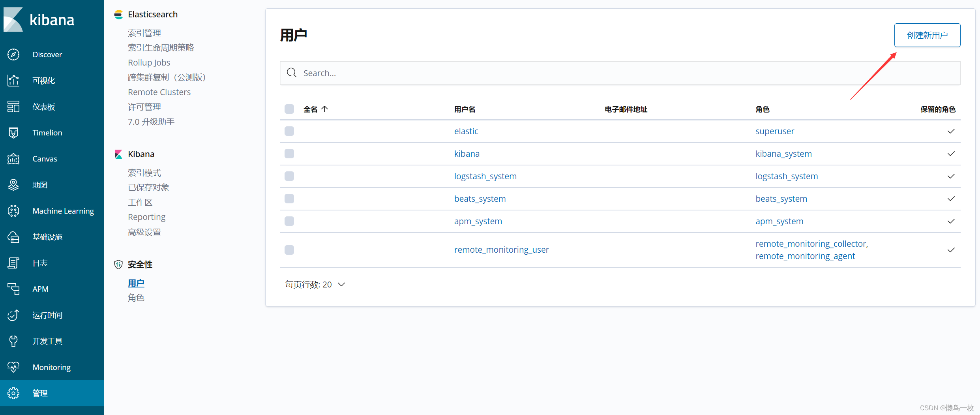Open 许可管理 menu item
The width and height of the screenshot is (980, 415).
pos(144,107)
